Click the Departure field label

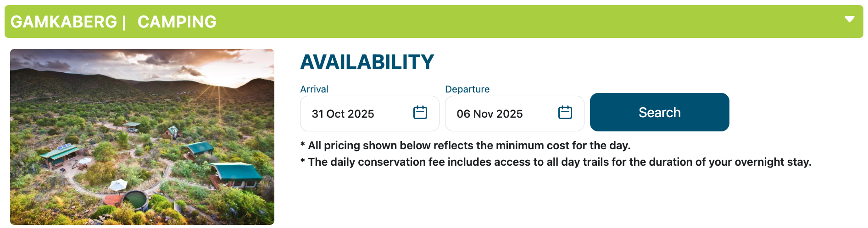point(467,89)
